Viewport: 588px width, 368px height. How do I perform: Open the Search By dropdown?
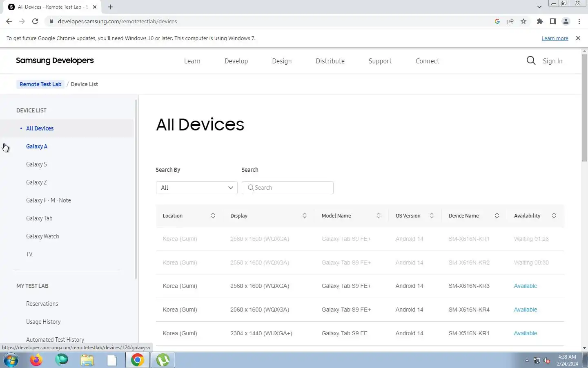pos(196,188)
